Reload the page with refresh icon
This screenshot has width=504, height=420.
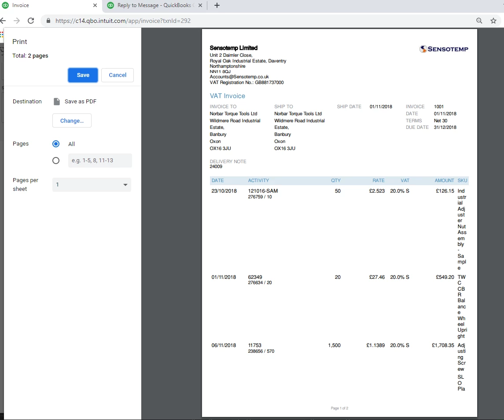point(31,21)
